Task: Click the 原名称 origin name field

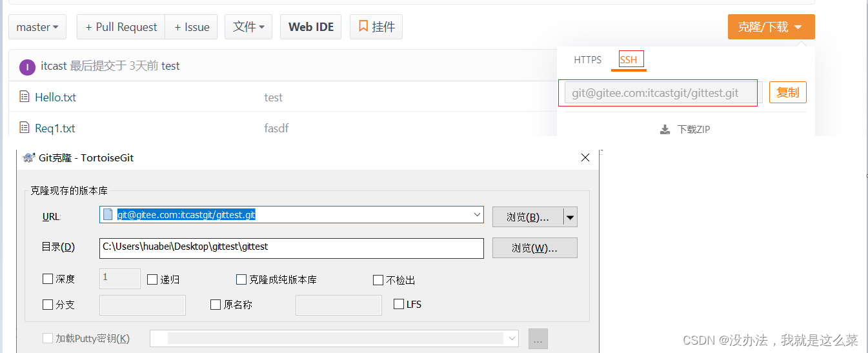Action: pyautogui.click(x=338, y=305)
